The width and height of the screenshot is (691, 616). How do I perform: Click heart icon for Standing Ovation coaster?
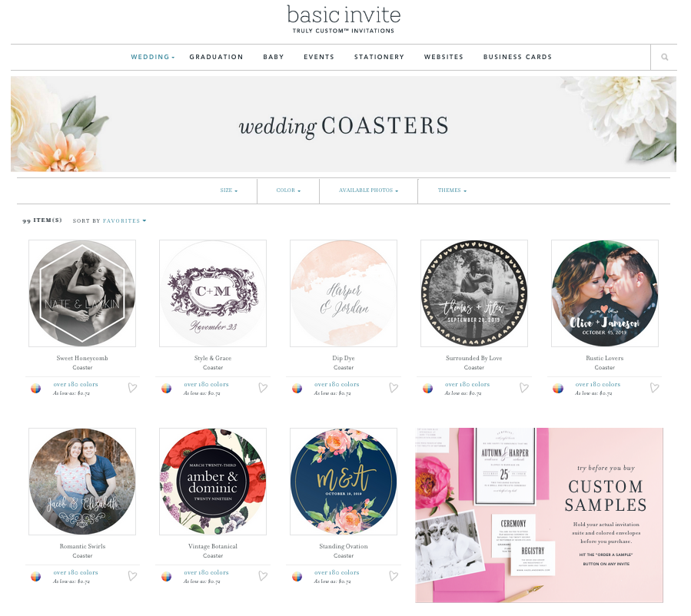coord(394,576)
